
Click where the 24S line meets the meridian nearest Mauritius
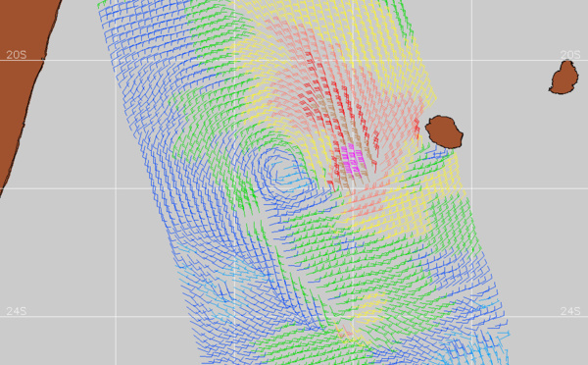pyautogui.click(x=471, y=316)
